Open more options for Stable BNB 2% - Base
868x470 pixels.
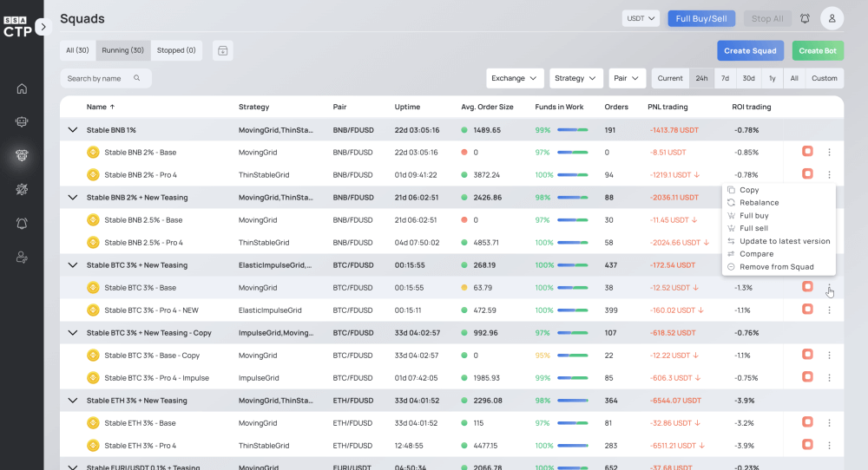pos(829,152)
